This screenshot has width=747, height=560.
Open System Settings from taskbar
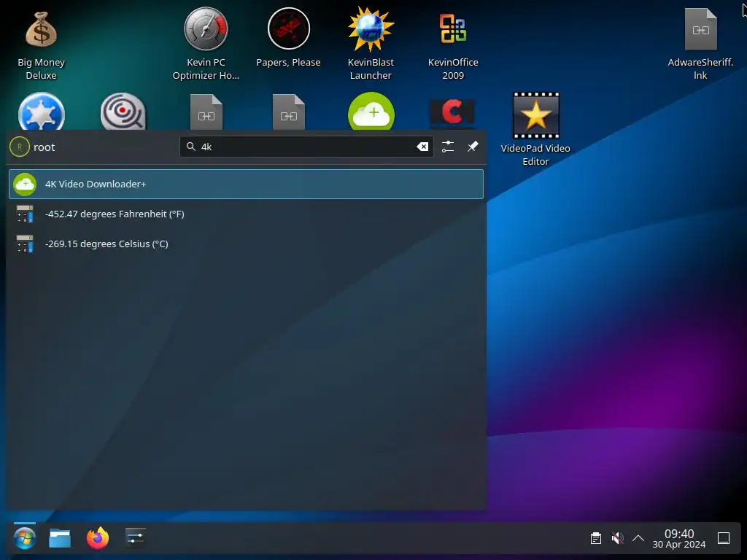[135, 538]
